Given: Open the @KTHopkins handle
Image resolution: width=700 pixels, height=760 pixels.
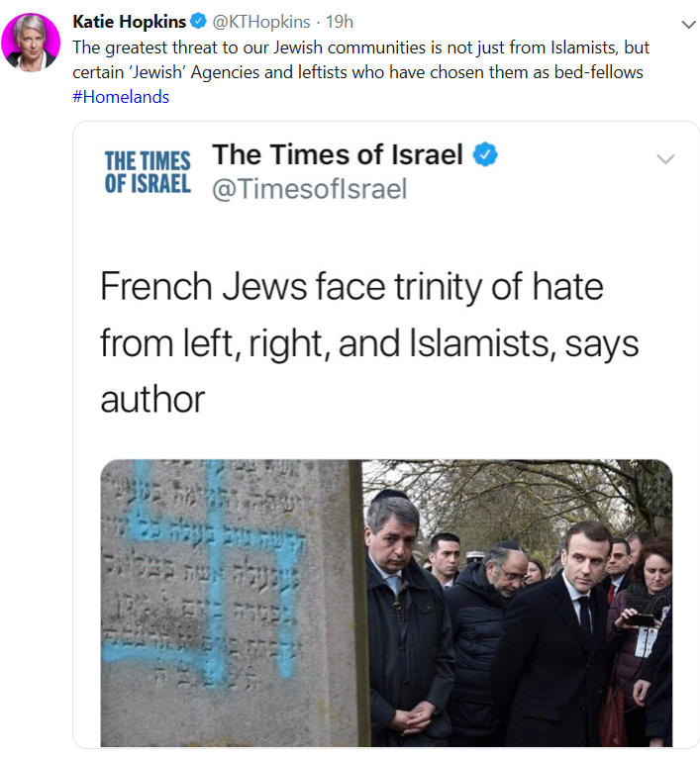Looking at the screenshot, I should (x=261, y=22).
